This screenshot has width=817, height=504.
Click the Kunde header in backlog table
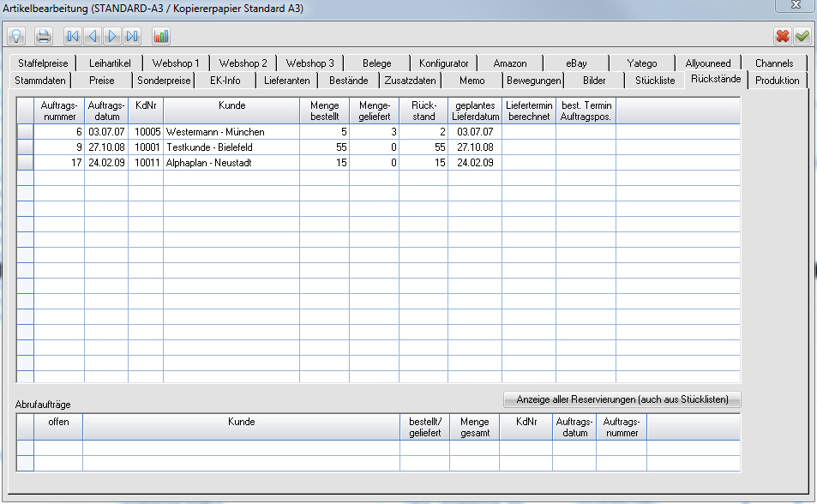(231, 111)
